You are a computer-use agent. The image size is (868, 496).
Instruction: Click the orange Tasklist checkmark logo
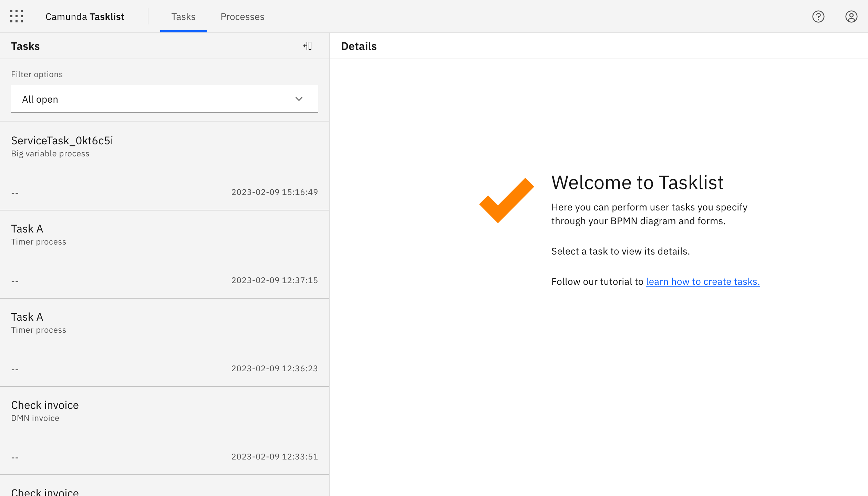506,200
